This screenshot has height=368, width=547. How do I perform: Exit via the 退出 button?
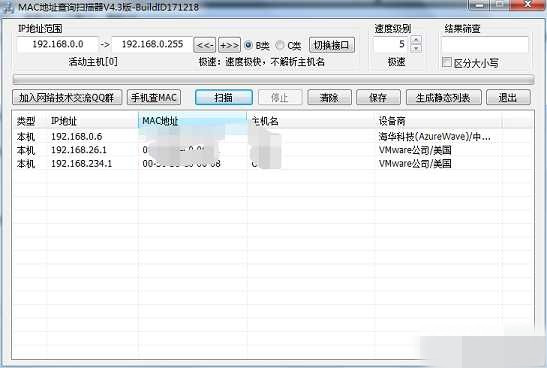[x=508, y=97]
